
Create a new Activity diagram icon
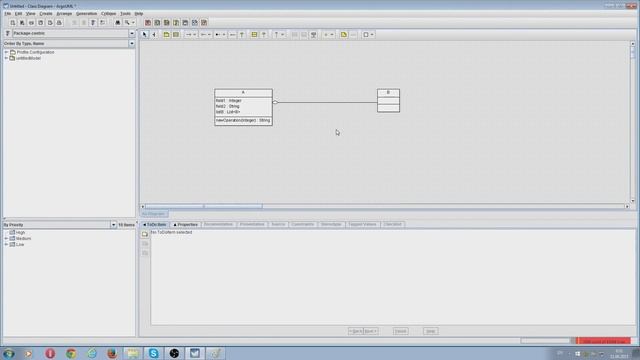click(195, 23)
